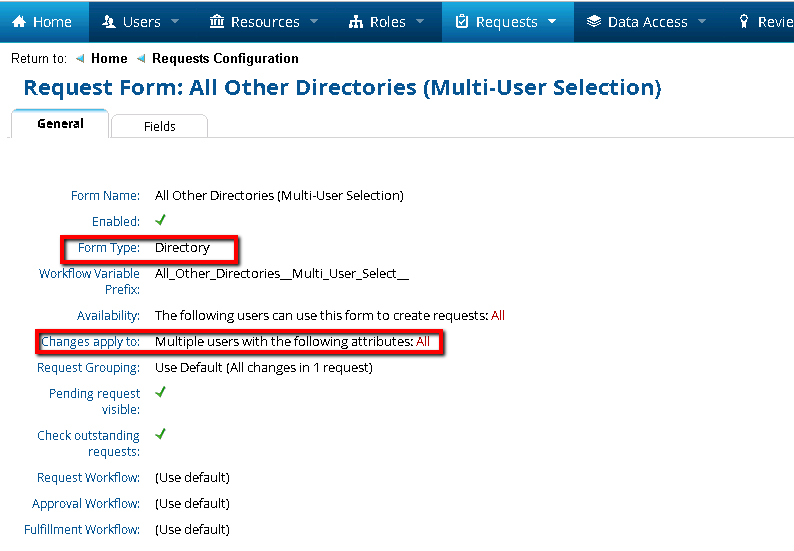This screenshot has width=794, height=551.
Task: Go back to Requests Configuration link
Action: point(225,59)
